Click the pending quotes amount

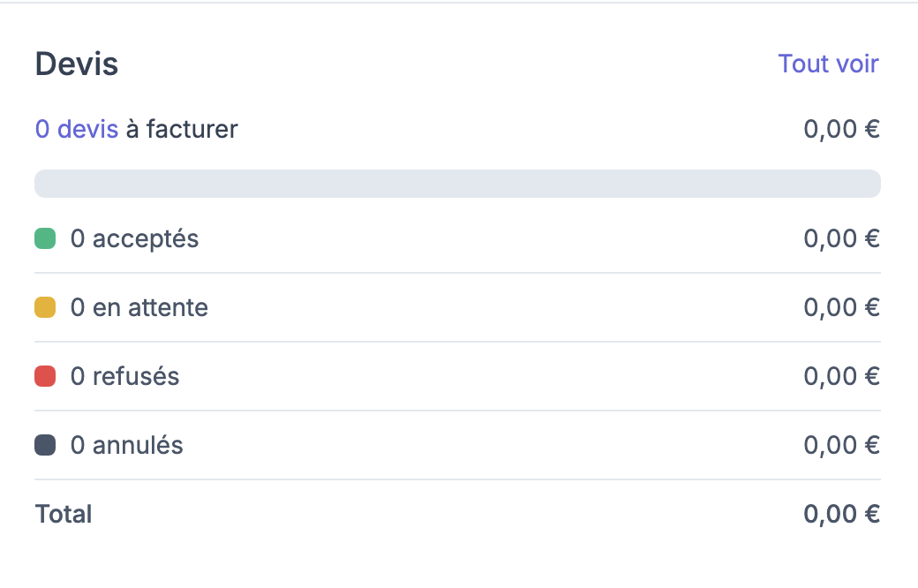point(841,307)
